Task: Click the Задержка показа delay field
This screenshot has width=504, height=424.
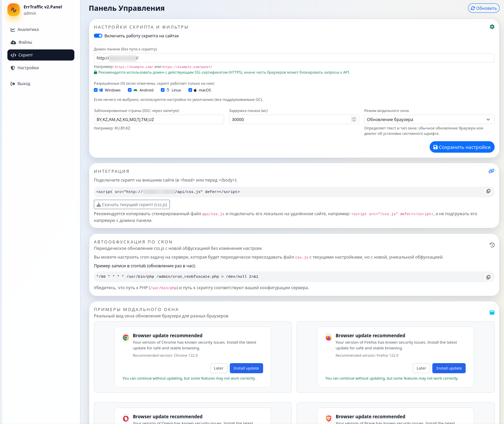Action: tap(294, 119)
